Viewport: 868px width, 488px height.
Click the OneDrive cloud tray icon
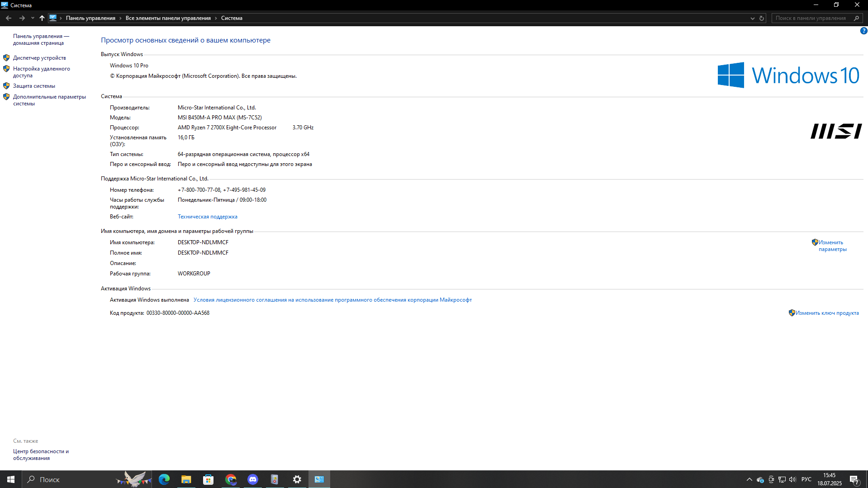pos(760,479)
